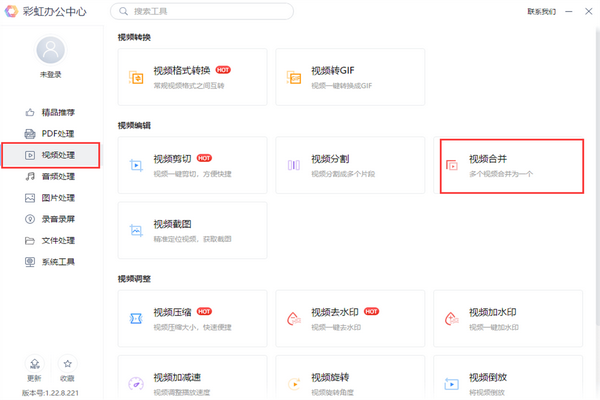600x400 pixels.
Task: Click the 视频分割 title text
Action: [x=330, y=159]
